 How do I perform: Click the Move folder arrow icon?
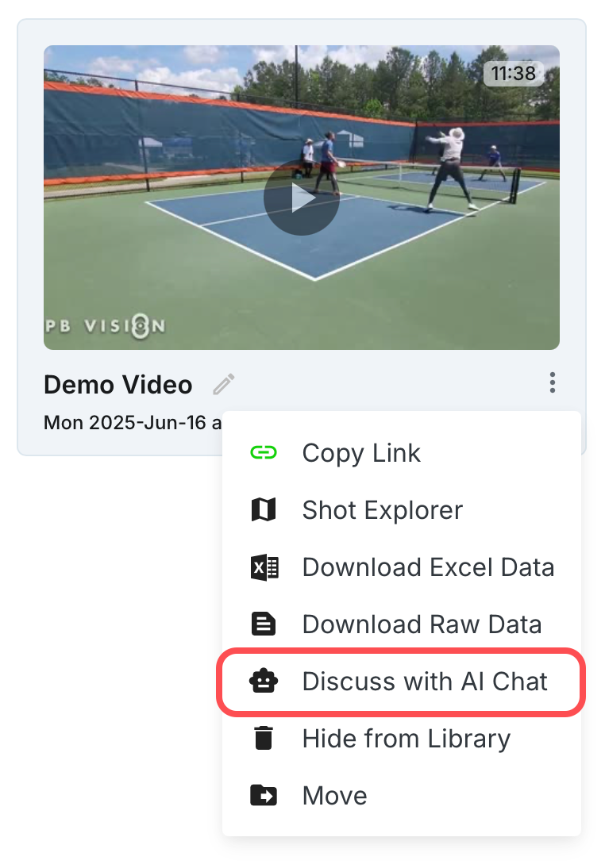pos(264,795)
